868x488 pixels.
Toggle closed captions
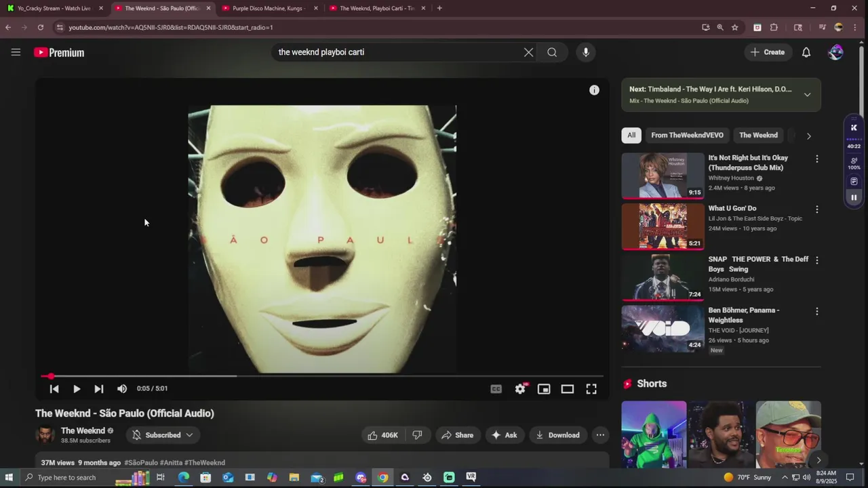click(x=496, y=388)
